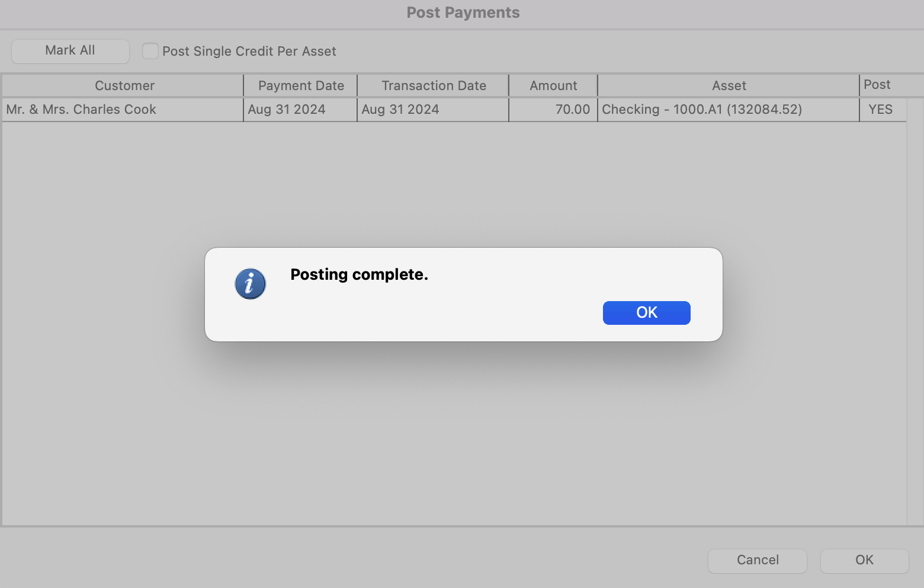924x588 pixels.
Task: Open the Checking - 1000.A1 asset cell
Action: pos(702,110)
